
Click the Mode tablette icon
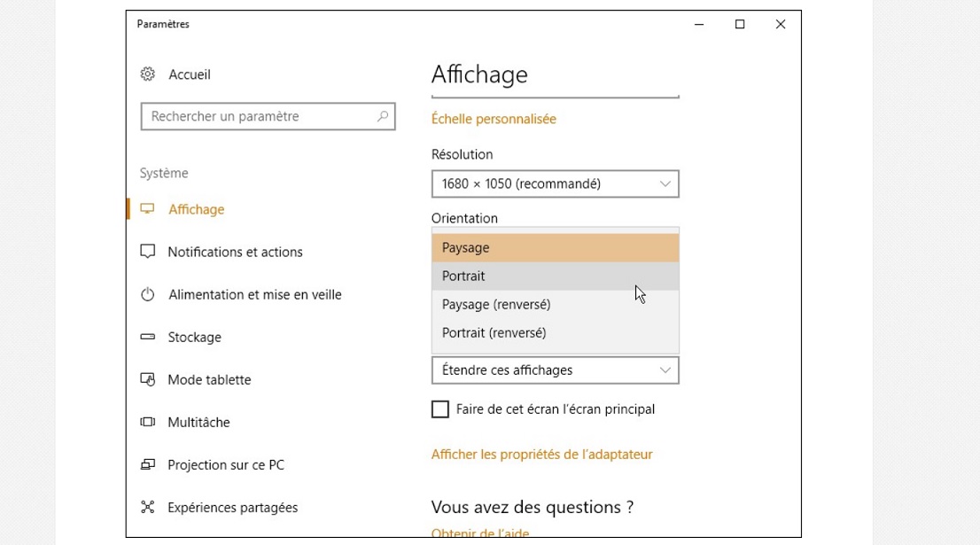coord(148,379)
